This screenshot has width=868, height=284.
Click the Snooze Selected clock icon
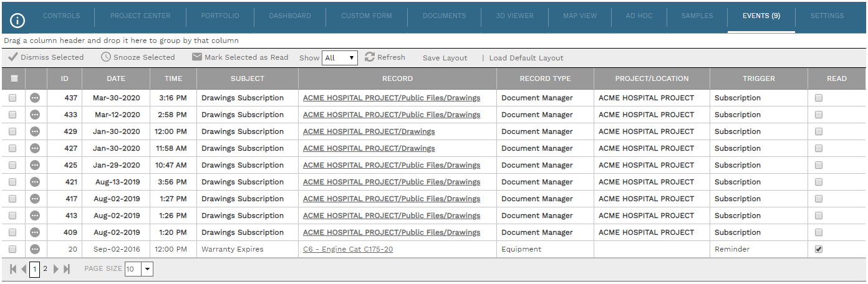pyautogui.click(x=106, y=57)
